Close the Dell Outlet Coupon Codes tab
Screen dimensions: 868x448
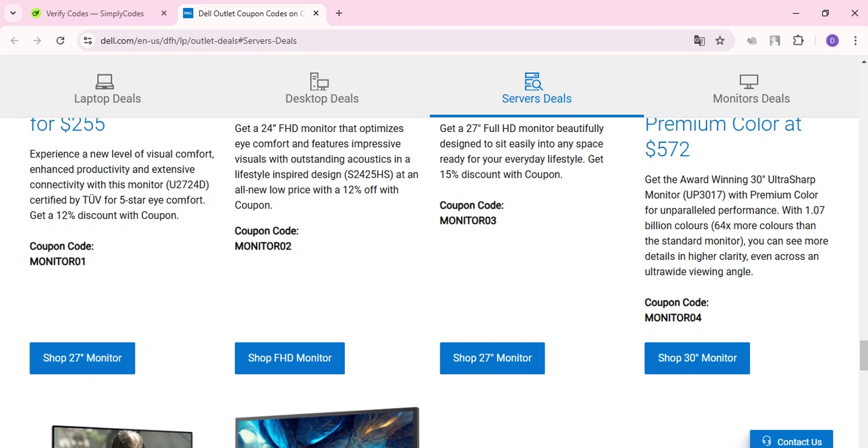coord(316,13)
